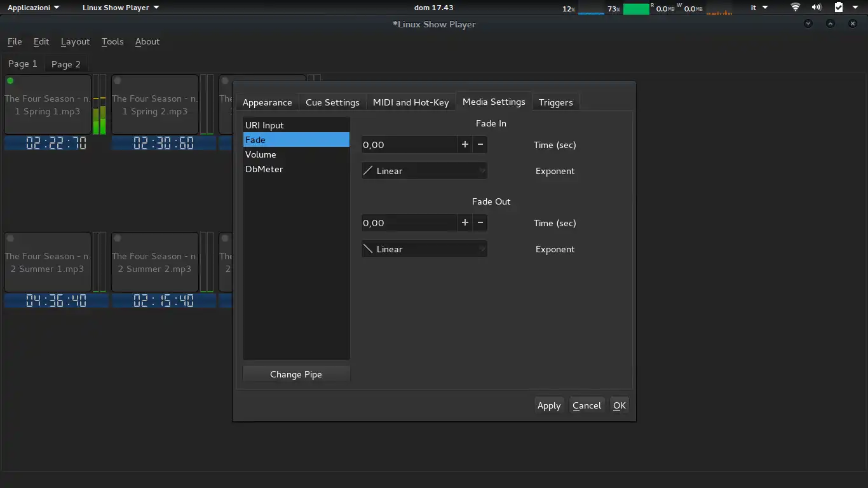Open the keyboard layout 'it' menu
The width and height of the screenshot is (868, 488).
[759, 8]
